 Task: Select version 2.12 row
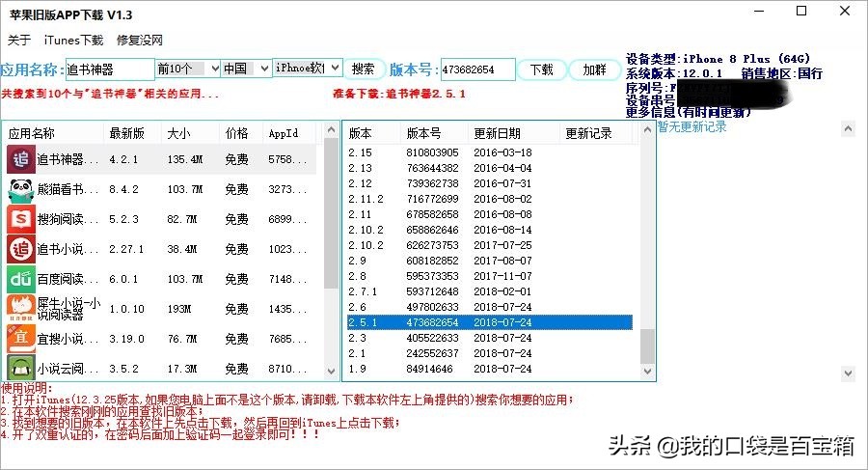pyautogui.click(x=489, y=183)
